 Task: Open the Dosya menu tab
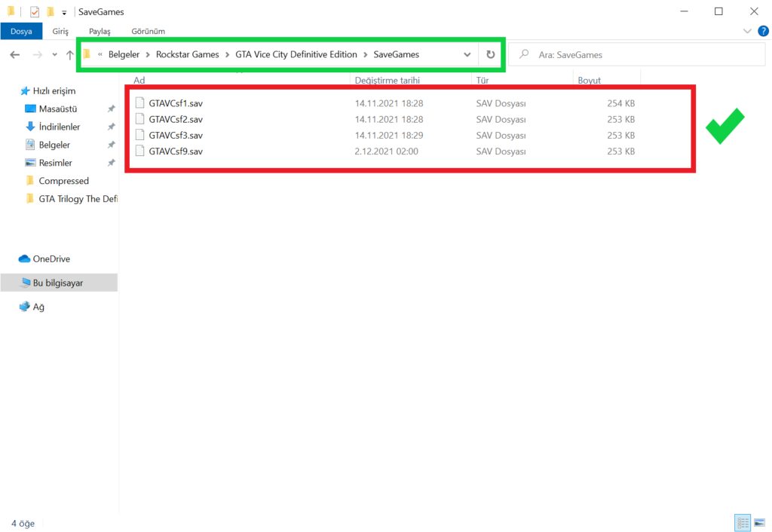coord(21,31)
